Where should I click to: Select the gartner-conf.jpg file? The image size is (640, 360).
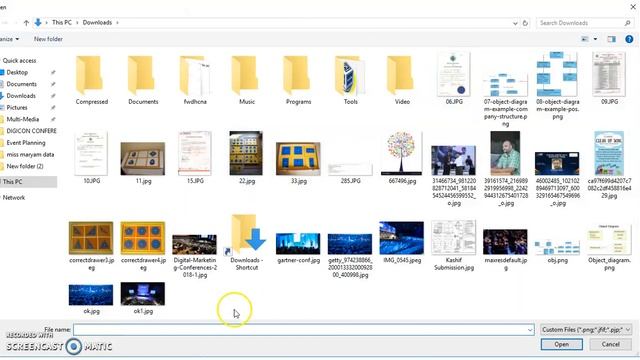coord(298,248)
